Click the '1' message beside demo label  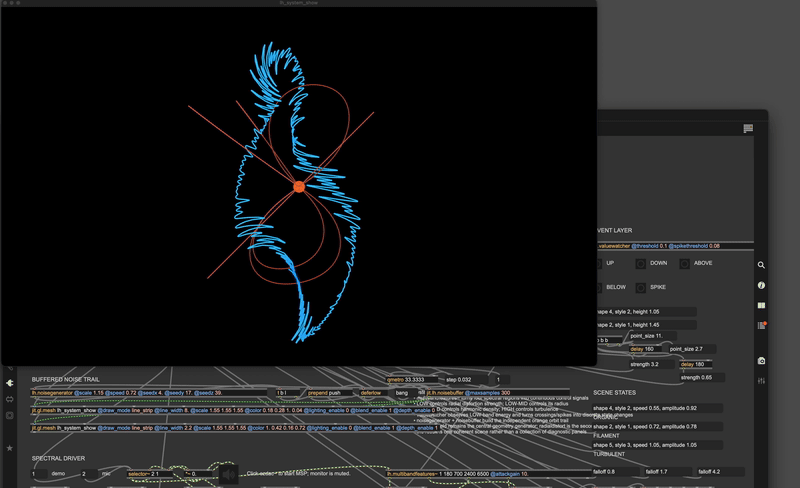pos(39,474)
